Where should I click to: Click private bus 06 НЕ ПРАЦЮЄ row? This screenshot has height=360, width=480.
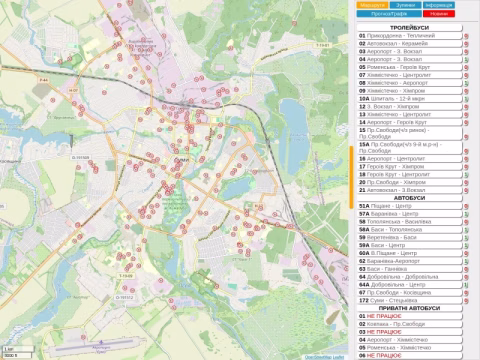tap(409, 356)
